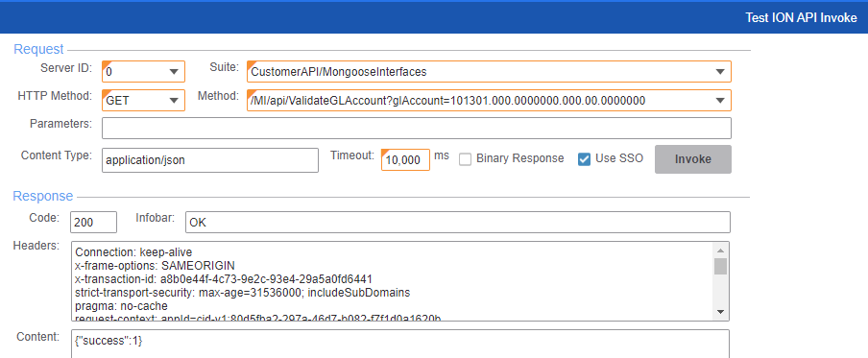868x358 pixels.
Task: Click the x-frame-options SAMEORIGIN line
Action: [155, 266]
